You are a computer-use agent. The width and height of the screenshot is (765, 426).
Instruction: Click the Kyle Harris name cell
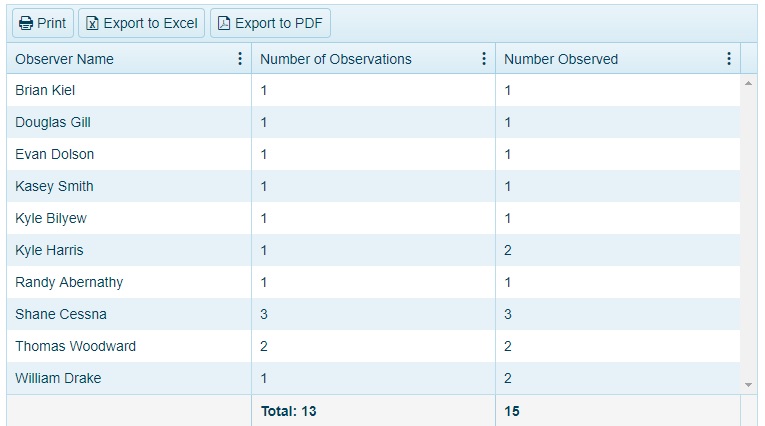click(x=49, y=250)
